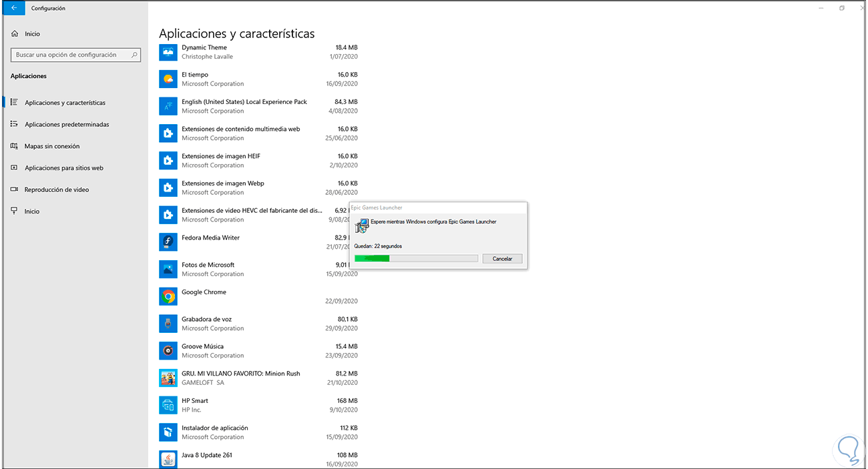The height and width of the screenshot is (469, 868).
Task: Click the search magnifier in settings search box
Action: point(135,55)
